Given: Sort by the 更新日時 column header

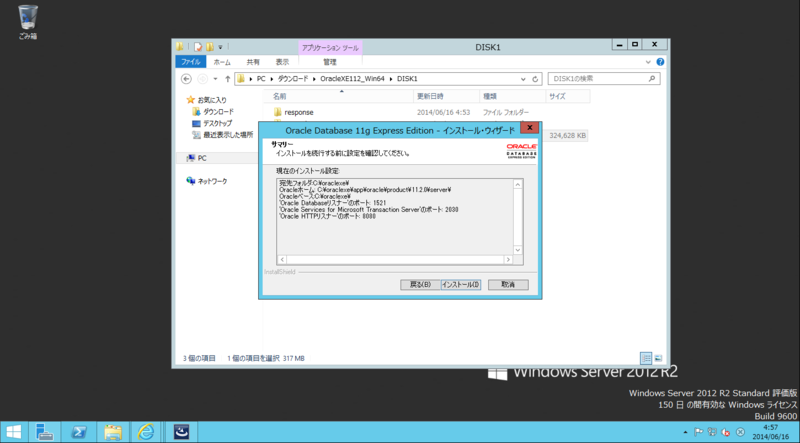Looking at the screenshot, I should tap(446, 96).
